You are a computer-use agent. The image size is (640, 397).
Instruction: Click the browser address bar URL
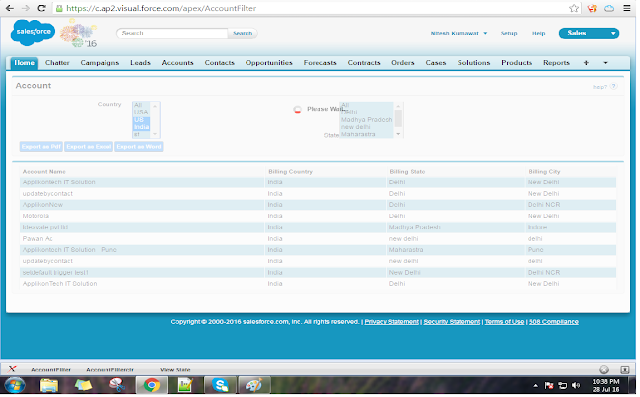pyautogui.click(x=161, y=8)
